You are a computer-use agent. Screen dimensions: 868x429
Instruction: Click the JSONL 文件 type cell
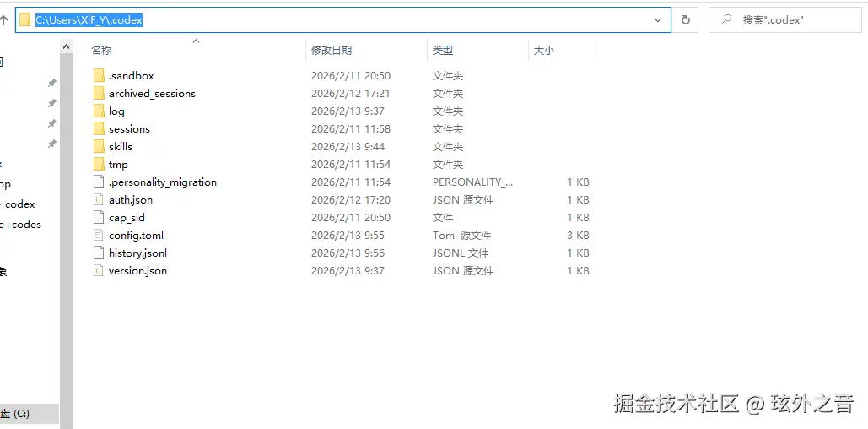coord(461,253)
